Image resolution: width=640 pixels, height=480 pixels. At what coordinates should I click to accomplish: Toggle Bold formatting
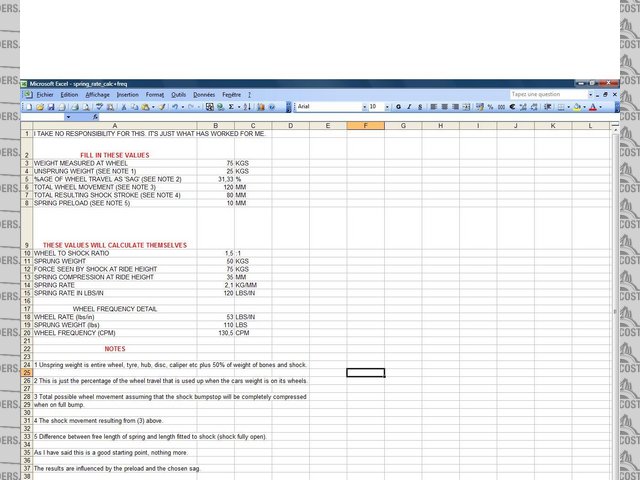(396, 106)
